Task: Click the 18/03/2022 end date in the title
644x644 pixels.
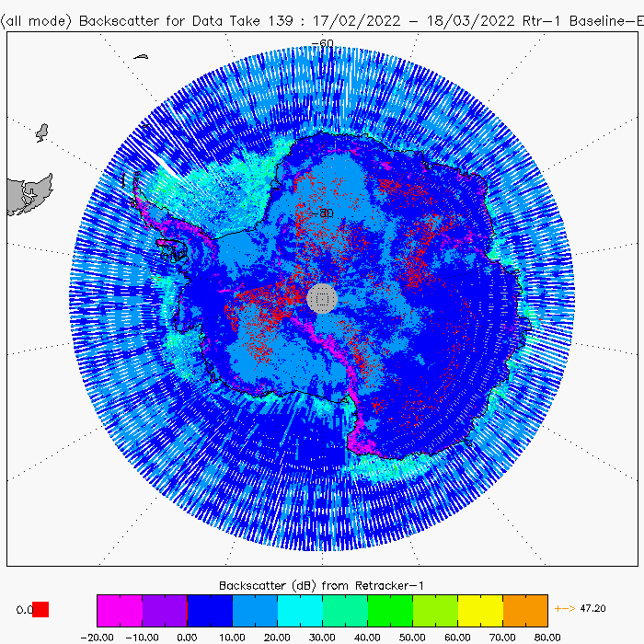Action: 470,21
